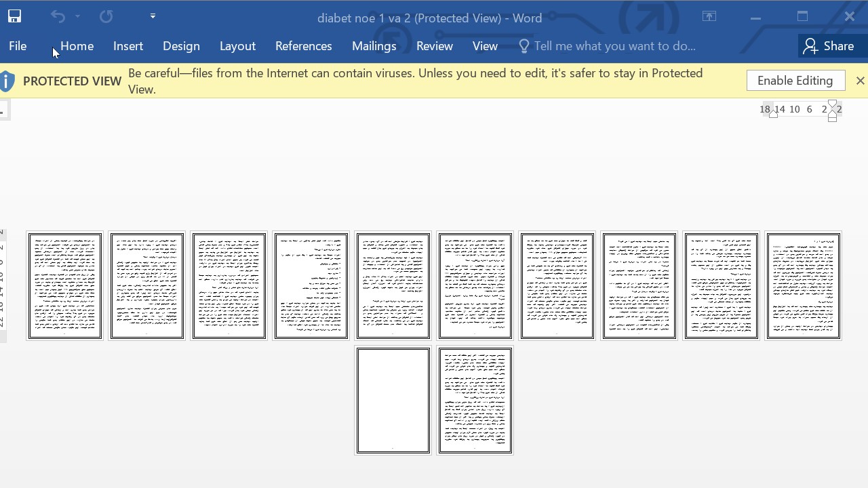Click the Protected View shield icon
The width and height of the screenshot is (868, 488).
pos(7,81)
